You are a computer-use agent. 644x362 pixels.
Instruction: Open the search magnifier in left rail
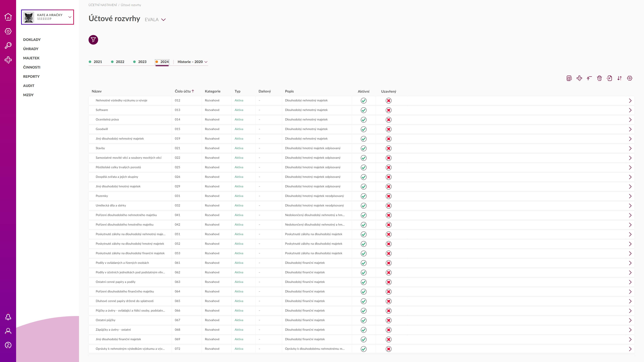[x=8, y=45]
